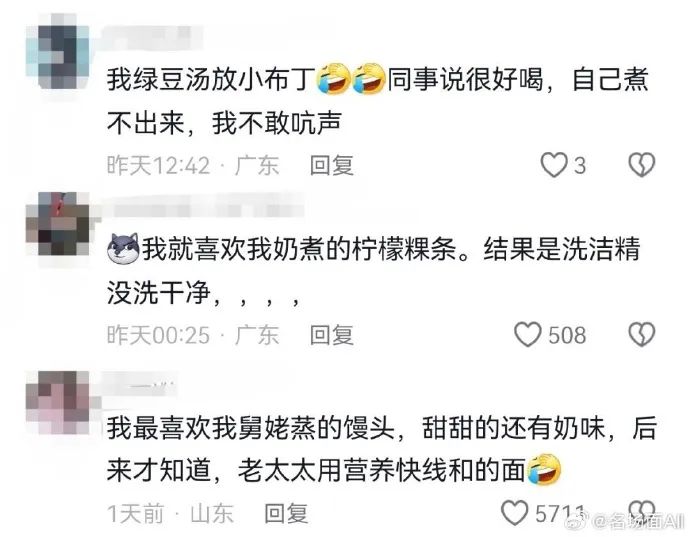Dislike the mung bean soup comment
This screenshot has width=690, height=537.
pos(642,166)
